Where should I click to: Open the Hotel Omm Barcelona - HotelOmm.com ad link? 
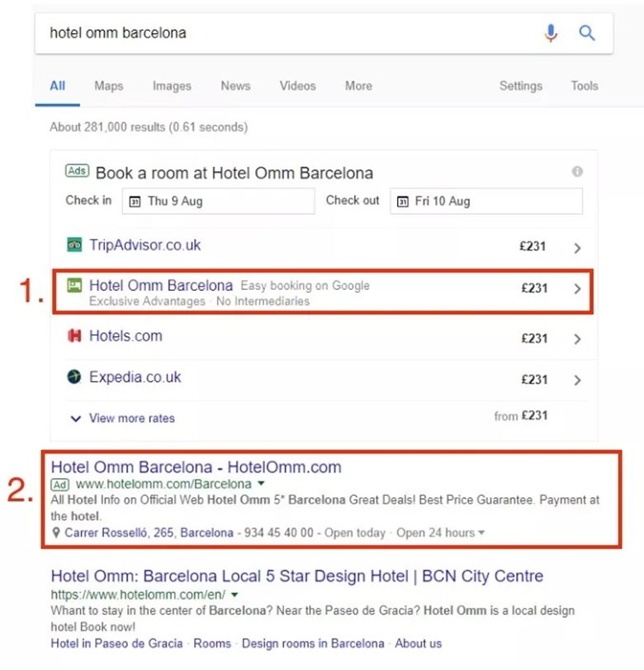click(196, 467)
